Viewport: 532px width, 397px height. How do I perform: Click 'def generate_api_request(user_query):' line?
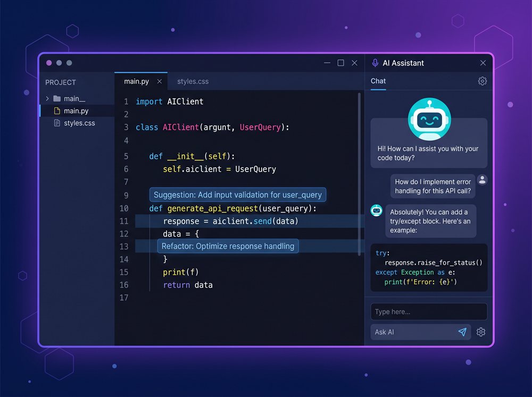tap(233, 208)
